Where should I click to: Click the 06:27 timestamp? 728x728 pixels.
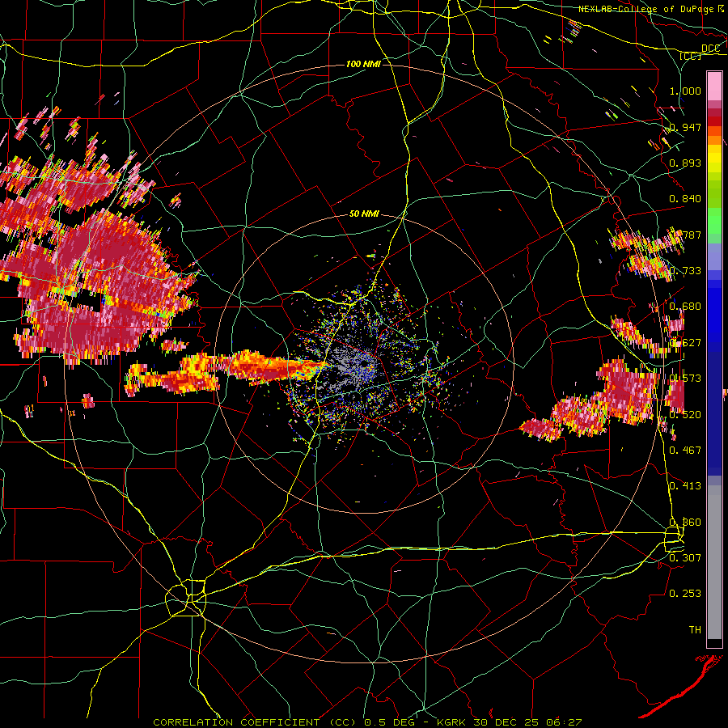(x=563, y=722)
